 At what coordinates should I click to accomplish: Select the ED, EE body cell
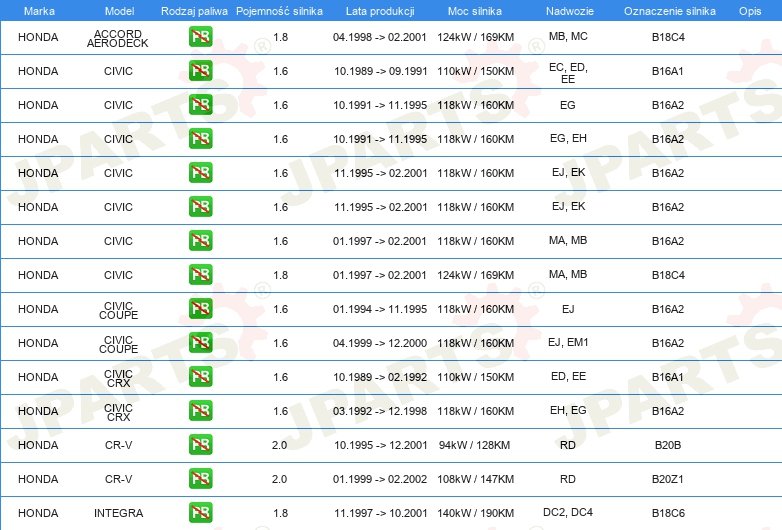click(x=568, y=376)
